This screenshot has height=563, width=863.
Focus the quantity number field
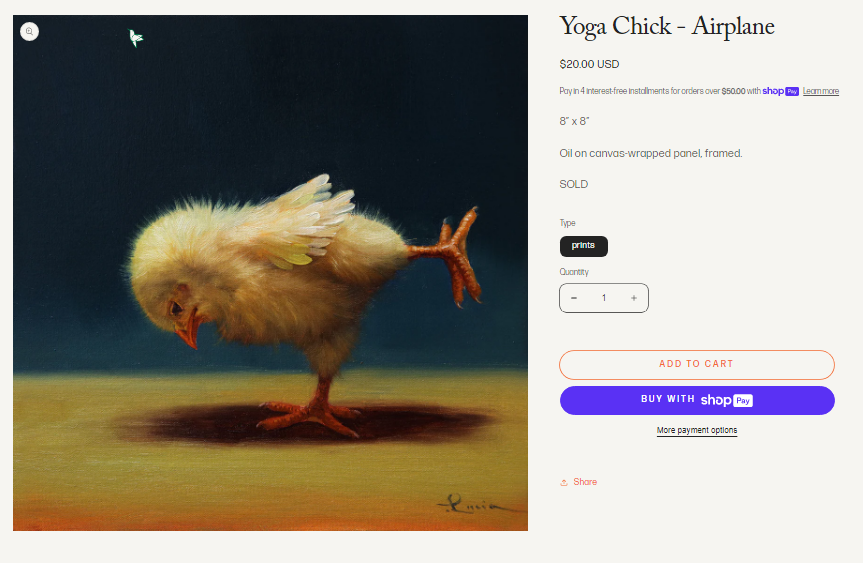point(604,298)
